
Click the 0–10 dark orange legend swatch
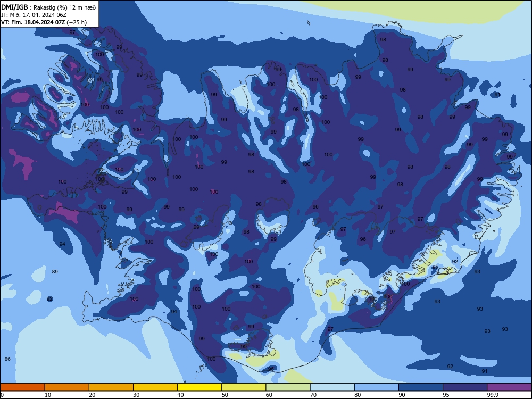22,387
